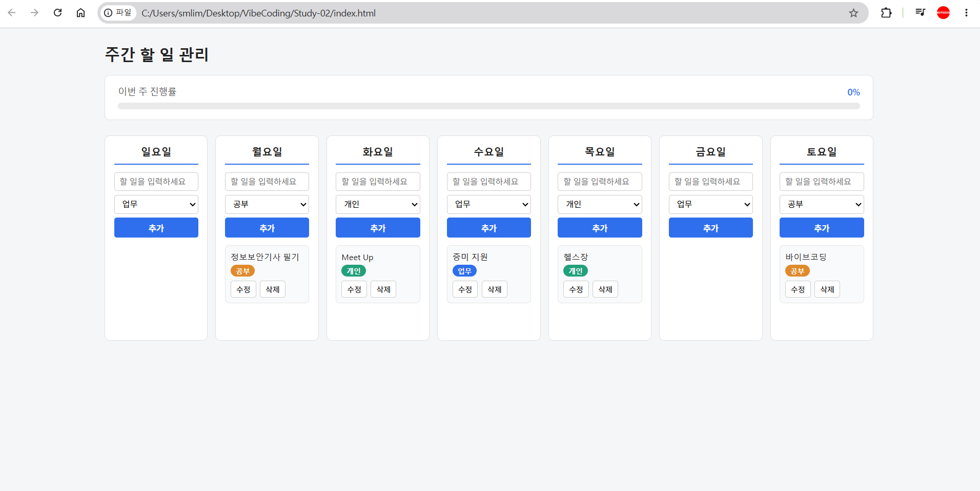
Task: Delete the 헬스장 task
Action: pos(605,289)
